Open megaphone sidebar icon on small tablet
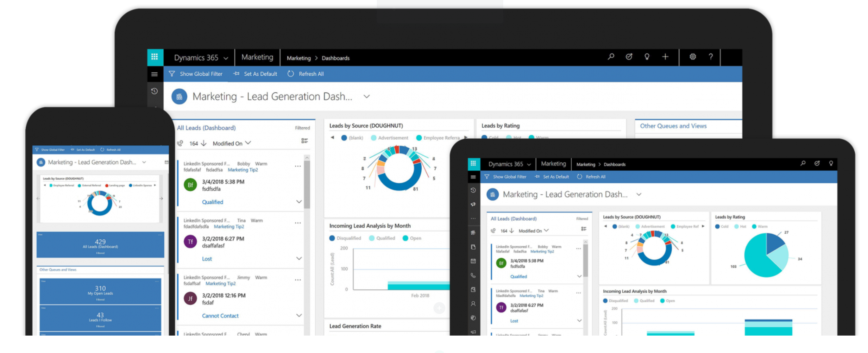The height and width of the screenshot is (353, 868). point(473,204)
